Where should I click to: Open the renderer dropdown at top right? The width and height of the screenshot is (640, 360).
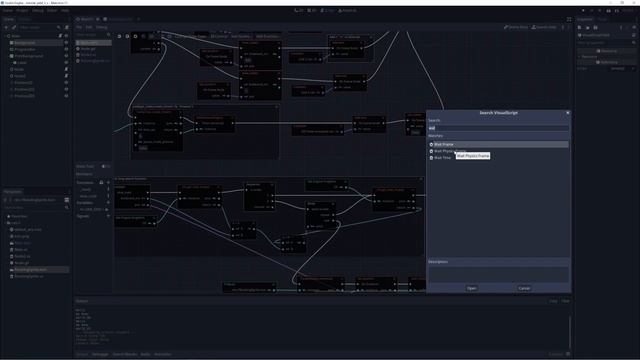pos(629,11)
